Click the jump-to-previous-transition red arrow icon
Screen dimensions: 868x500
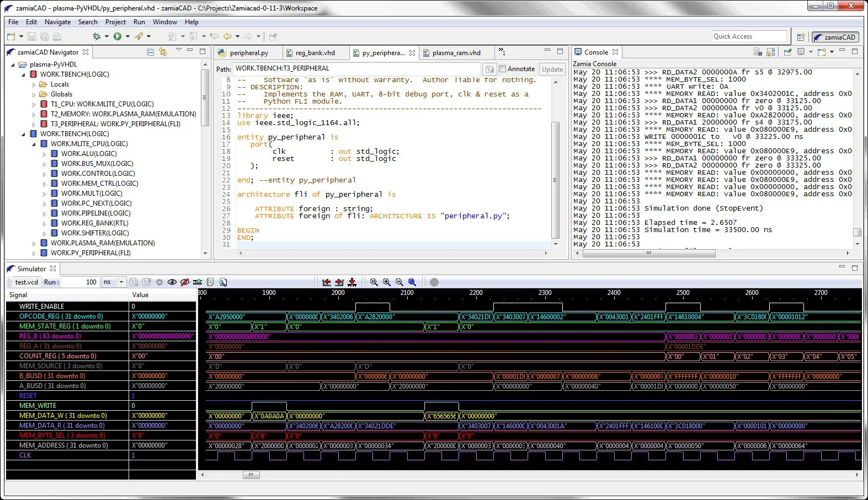327,282
